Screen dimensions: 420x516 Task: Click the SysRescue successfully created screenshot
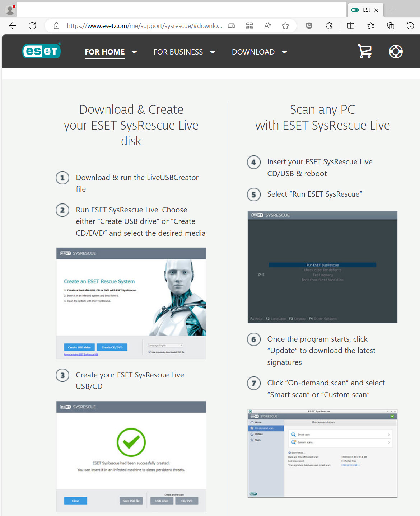coord(131,456)
